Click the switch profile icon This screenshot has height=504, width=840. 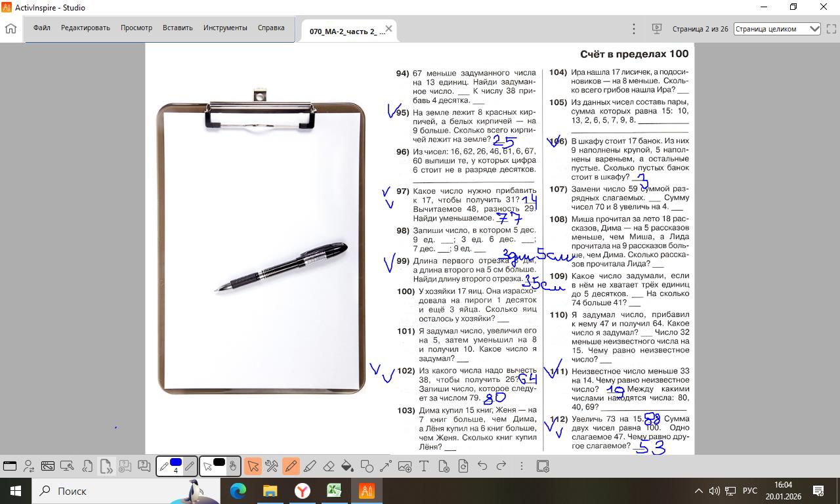[29, 466]
